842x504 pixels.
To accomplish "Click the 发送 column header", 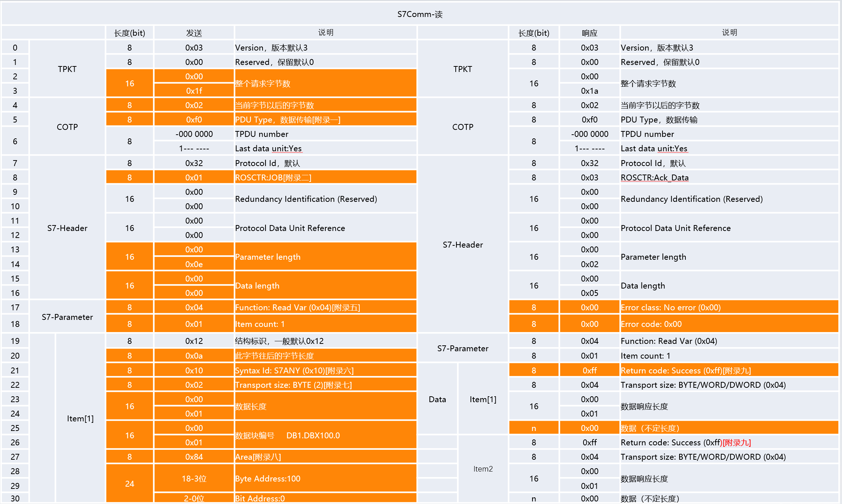I will pyautogui.click(x=194, y=33).
